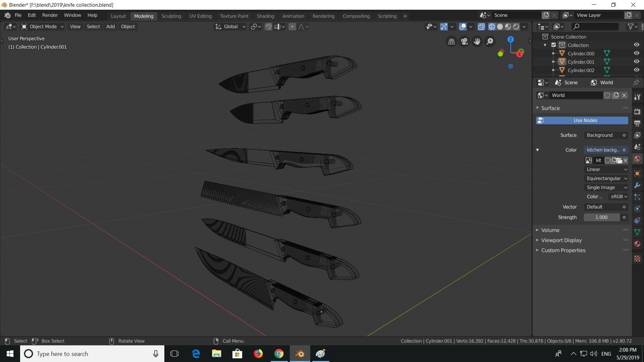
Task: Open the File menu
Action: tap(18, 15)
